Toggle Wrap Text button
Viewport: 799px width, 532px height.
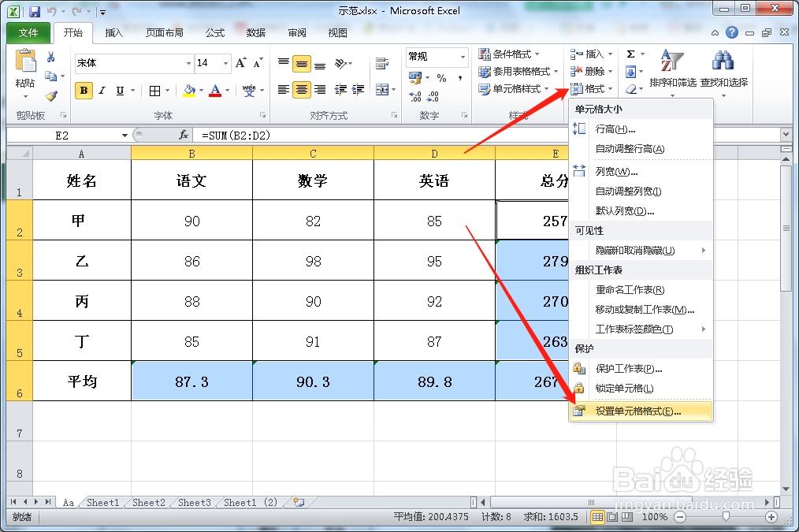click(x=382, y=63)
